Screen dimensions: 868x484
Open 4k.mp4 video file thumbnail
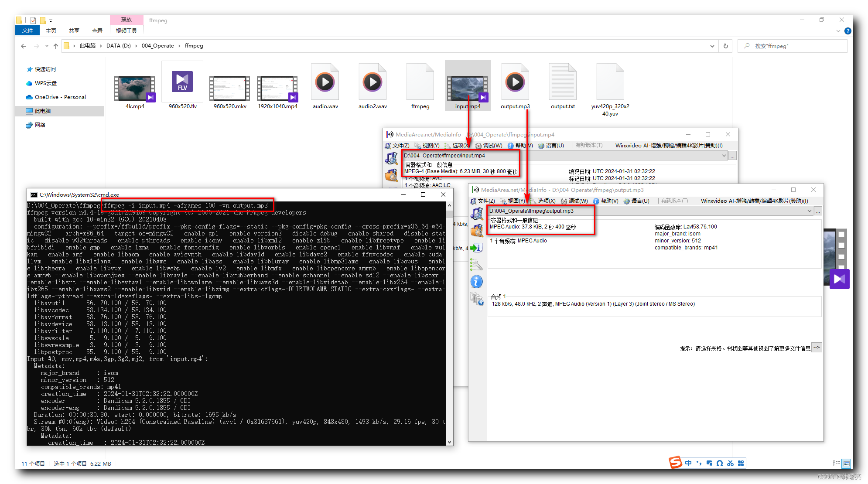coord(135,89)
